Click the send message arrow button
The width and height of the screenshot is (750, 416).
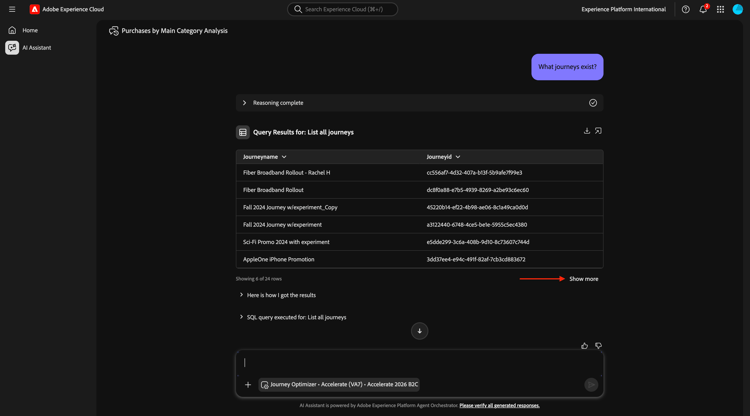pyautogui.click(x=591, y=384)
